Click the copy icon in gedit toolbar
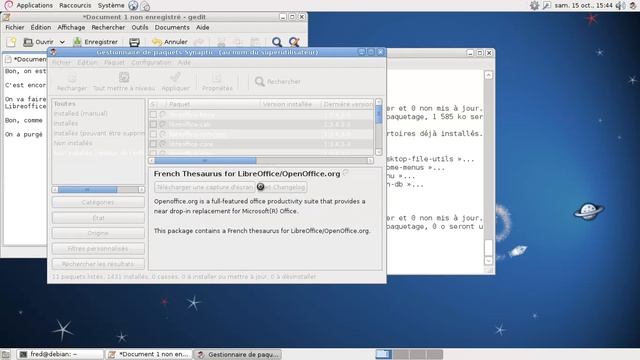640x360 pixels. (238, 42)
